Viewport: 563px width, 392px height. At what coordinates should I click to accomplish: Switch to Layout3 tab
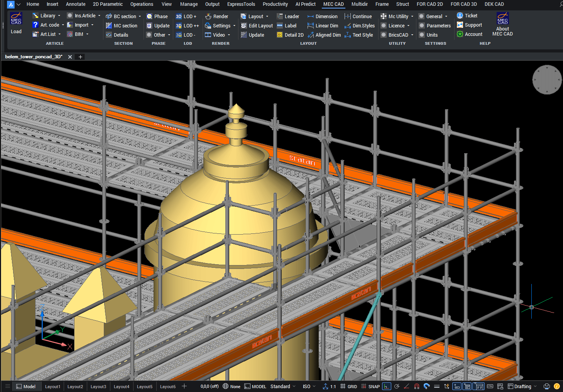coord(98,386)
